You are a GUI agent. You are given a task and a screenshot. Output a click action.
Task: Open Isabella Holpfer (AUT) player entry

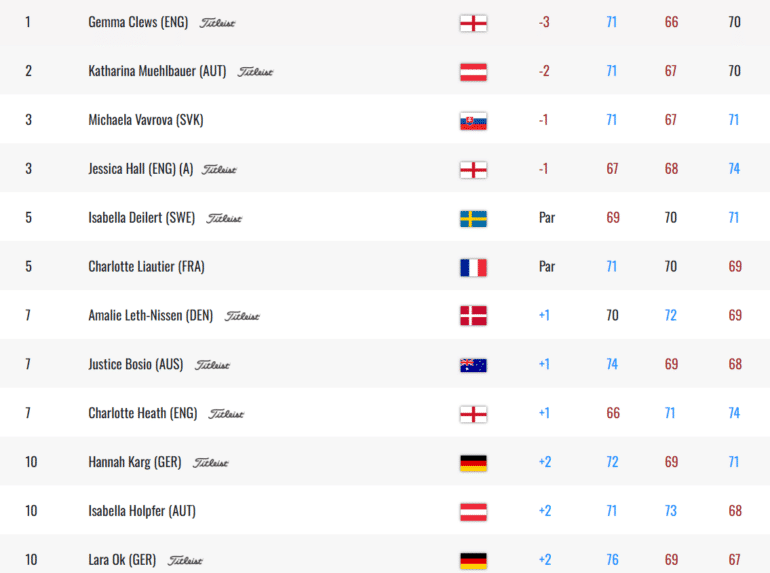(x=142, y=511)
